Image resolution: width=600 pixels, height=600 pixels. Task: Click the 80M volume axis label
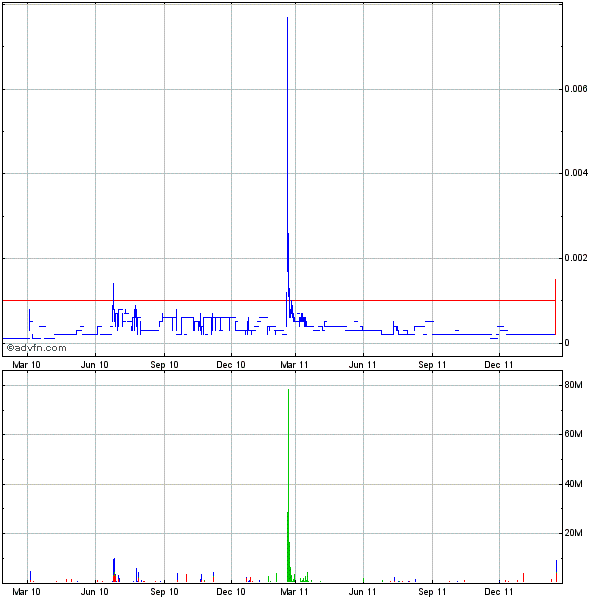click(x=573, y=385)
